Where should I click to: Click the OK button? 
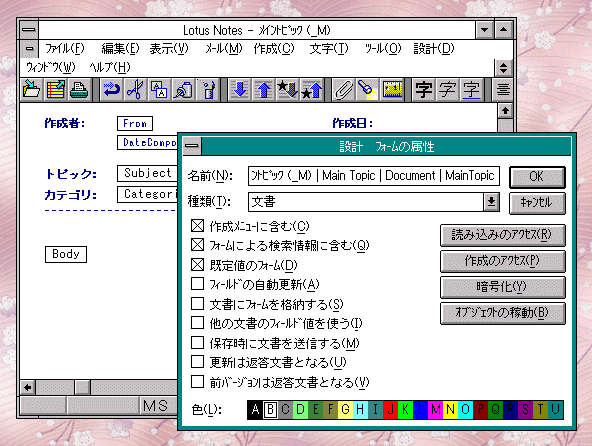[537, 177]
